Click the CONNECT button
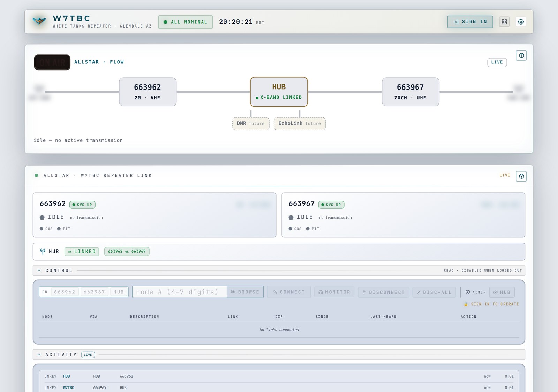Viewport: 558px width, 392px height. pyautogui.click(x=289, y=292)
